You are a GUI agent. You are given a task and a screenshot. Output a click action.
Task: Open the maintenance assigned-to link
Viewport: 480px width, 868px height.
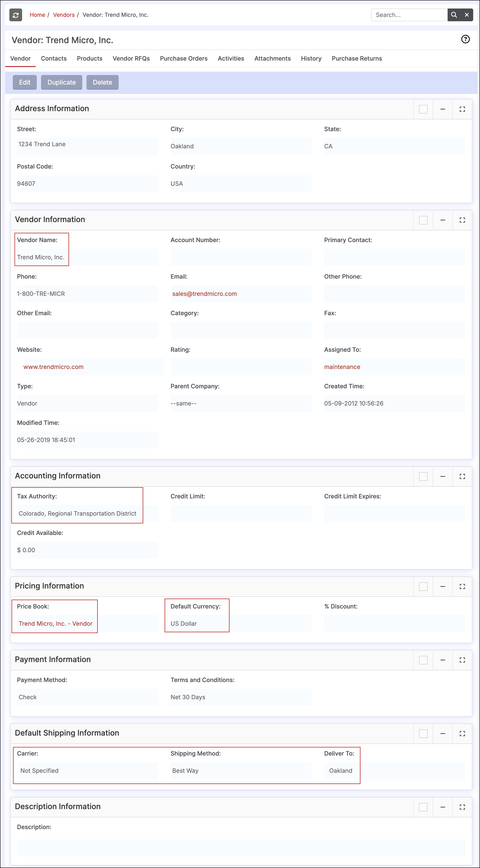[x=342, y=367]
